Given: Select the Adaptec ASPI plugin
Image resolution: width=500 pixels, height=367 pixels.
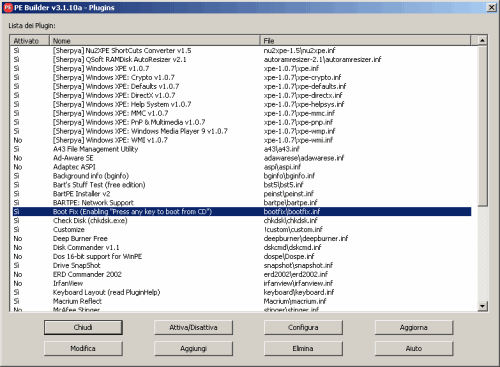Looking at the screenshot, I should 242,167.
